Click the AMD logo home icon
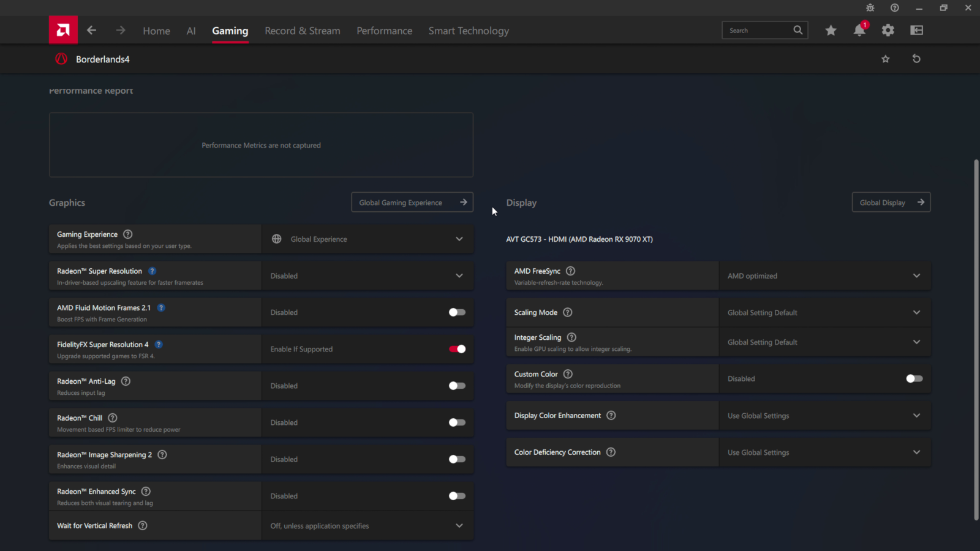Screen dimensions: 980x551 [63, 30]
